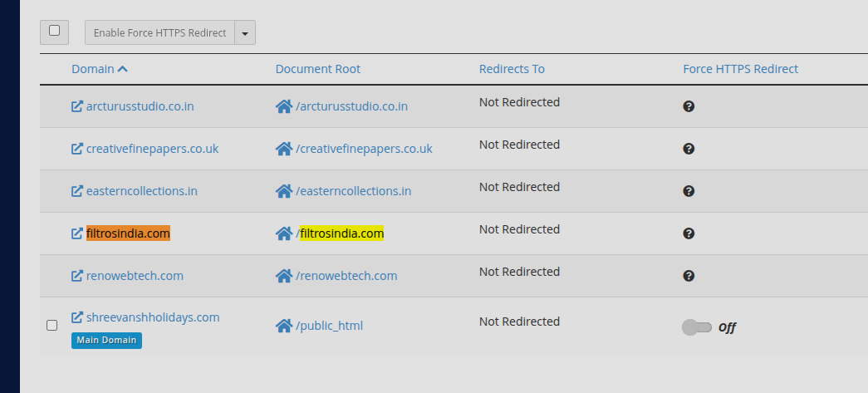Click home icon for /renowebtech.com document root

[284, 276]
